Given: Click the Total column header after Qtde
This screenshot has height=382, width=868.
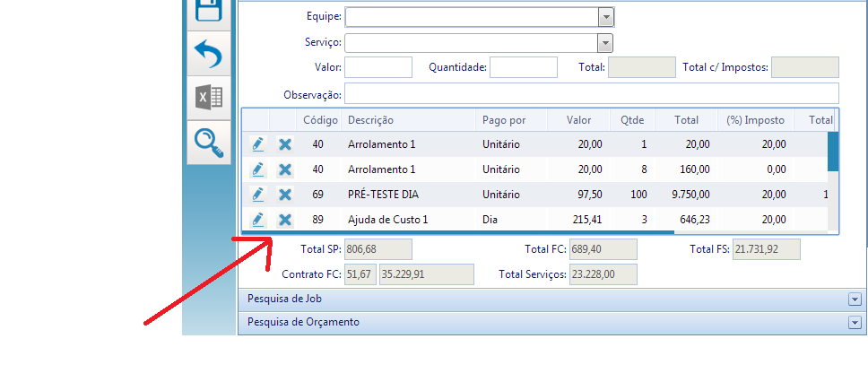Looking at the screenshot, I should [x=687, y=120].
